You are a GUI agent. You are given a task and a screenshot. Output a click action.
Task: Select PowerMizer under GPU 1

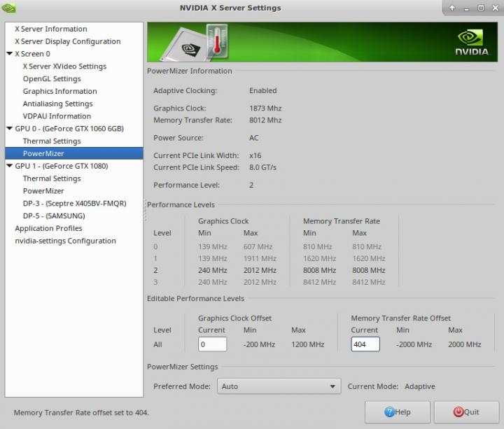click(x=43, y=191)
